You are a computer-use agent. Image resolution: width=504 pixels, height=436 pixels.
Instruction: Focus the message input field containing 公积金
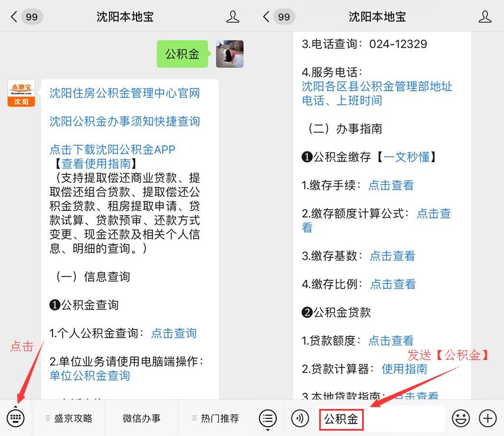click(x=382, y=419)
